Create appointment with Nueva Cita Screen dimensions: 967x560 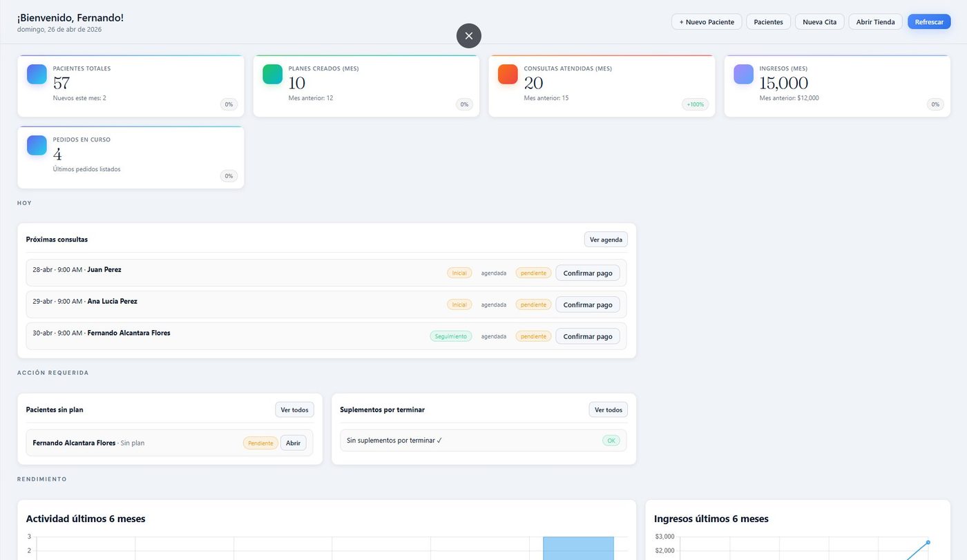[819, 22]
